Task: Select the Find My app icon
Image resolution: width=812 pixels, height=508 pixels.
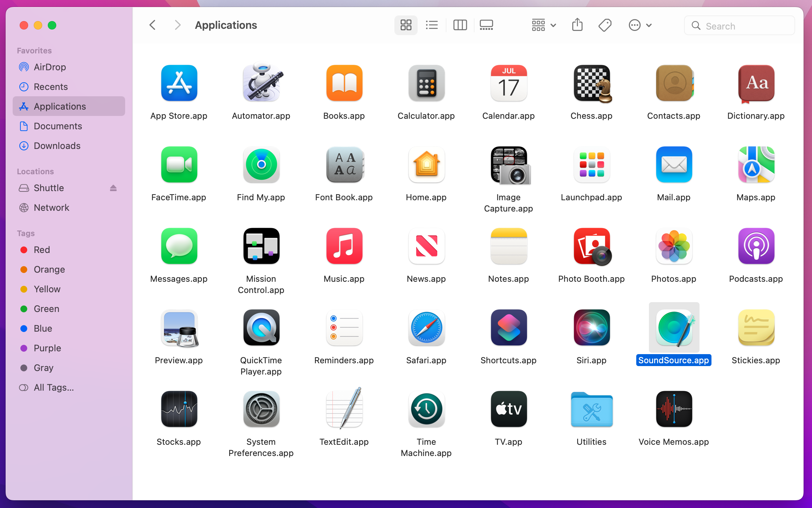Action: point(262,164)
